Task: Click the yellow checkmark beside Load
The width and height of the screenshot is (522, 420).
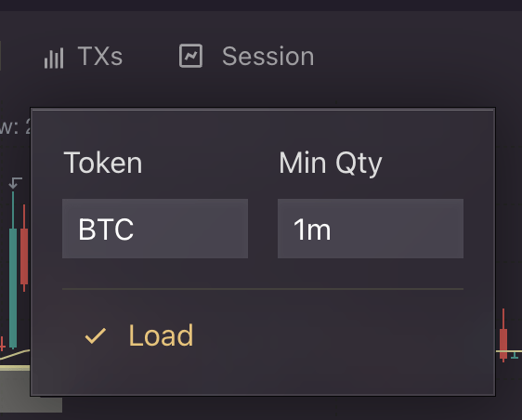Action: [x=96, y=335]
